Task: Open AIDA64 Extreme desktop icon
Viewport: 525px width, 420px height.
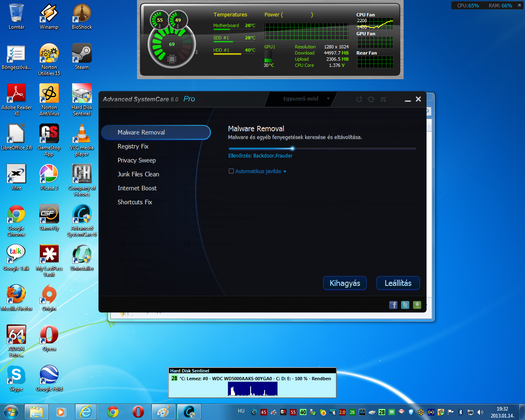Action: (16, 341)
